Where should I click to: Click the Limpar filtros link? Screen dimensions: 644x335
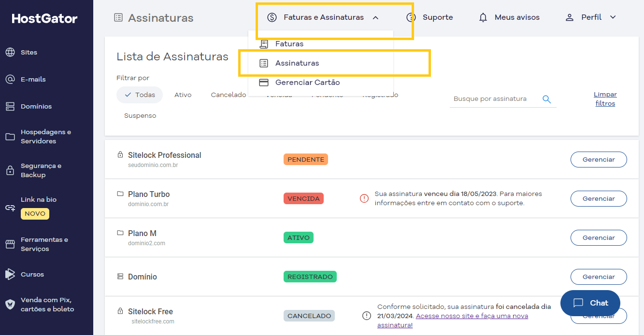click(605, 99)
